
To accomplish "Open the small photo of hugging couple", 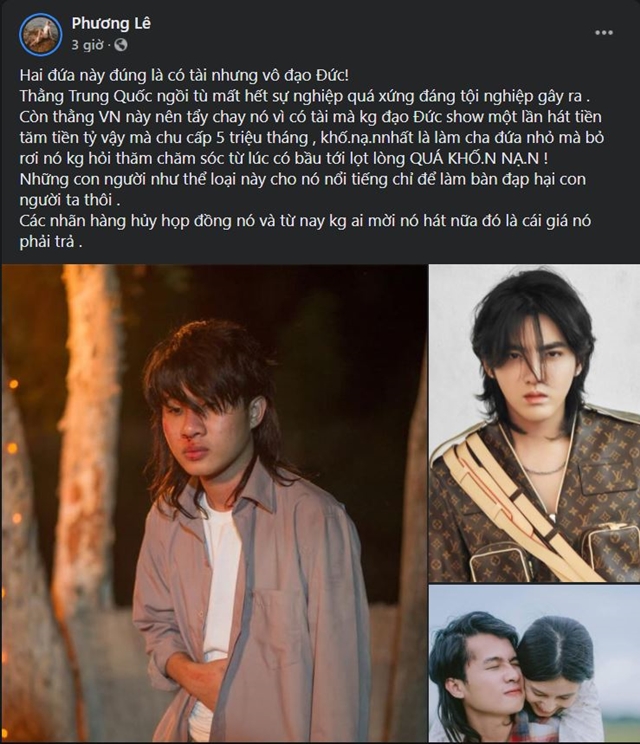I will tap(534, 664).
